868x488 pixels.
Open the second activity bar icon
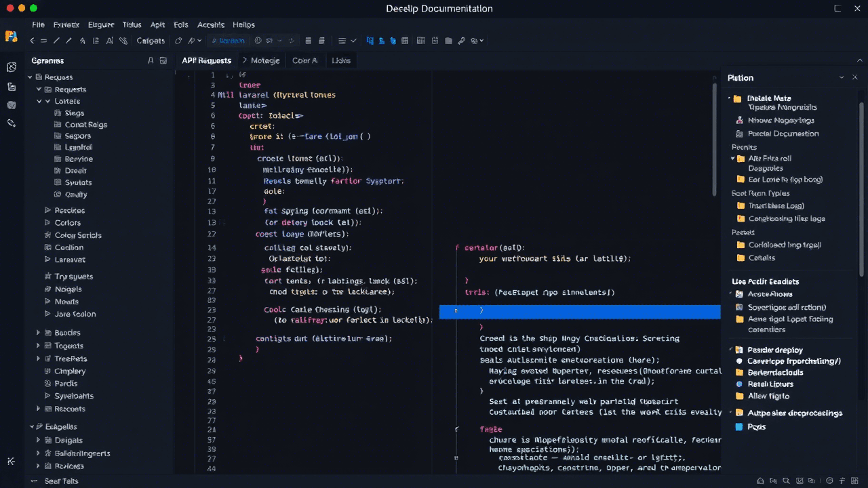[12, 87]
